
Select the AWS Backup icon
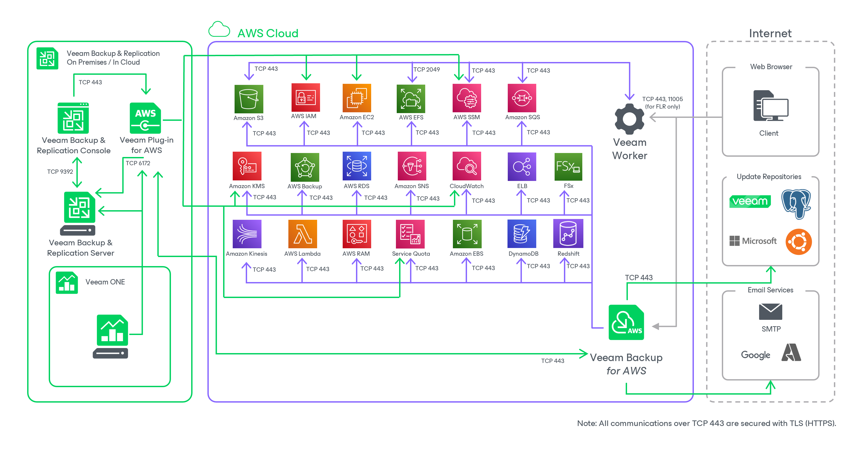305,167
